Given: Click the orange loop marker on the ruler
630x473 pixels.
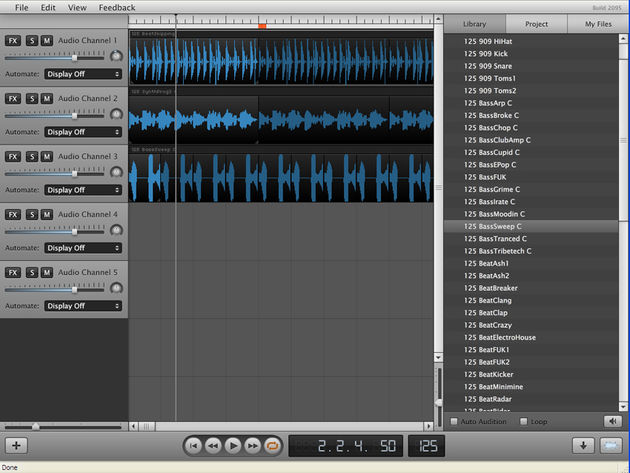Looking at the screenshot, I should tap(262, 26).
